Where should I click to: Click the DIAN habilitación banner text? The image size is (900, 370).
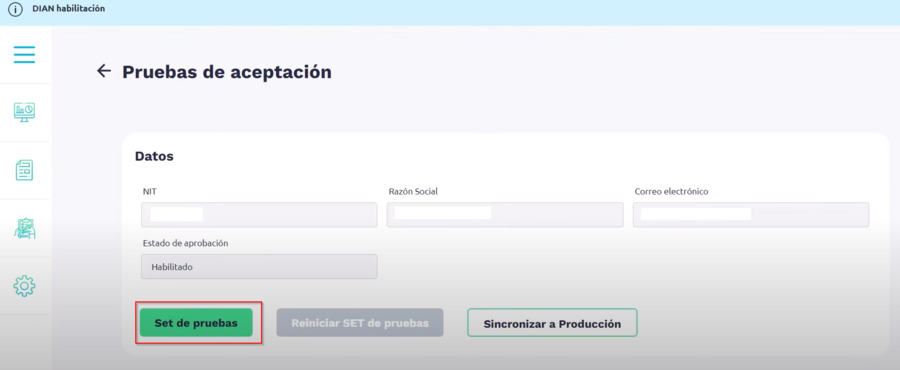[x=68, y=9]
